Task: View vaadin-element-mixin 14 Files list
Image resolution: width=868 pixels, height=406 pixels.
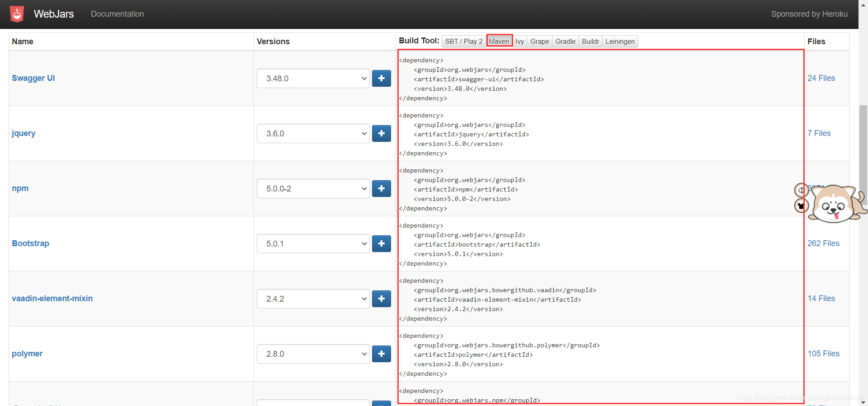Action: click(x=821, y=299)
